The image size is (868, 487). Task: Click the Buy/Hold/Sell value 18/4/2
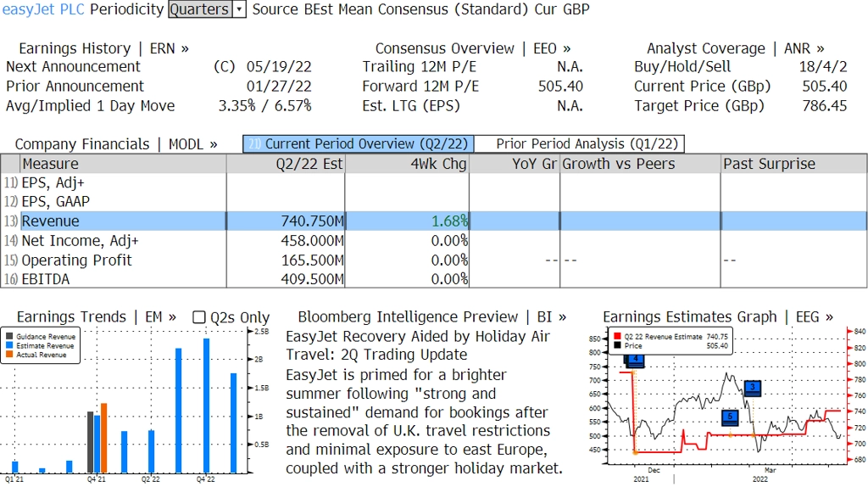click(x=823, y=66)
